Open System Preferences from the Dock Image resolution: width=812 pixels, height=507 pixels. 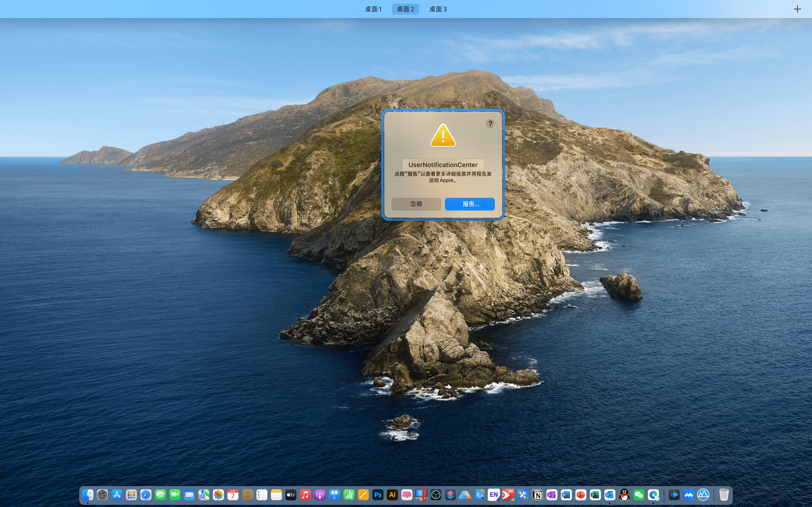tap(102, 495)
